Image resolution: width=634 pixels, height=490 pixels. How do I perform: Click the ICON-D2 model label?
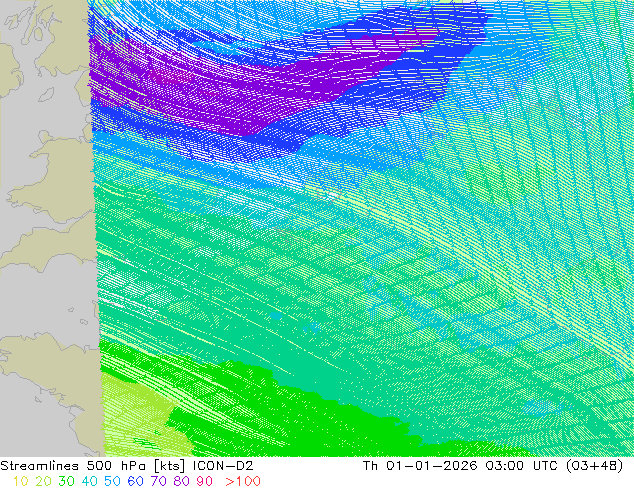click(223, 466)
